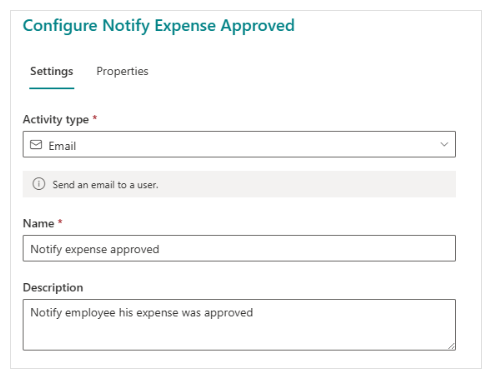491x377 pixels.
Task: Click the 'Configure Notify Expense Approved' heading
Action: (159, 26)
